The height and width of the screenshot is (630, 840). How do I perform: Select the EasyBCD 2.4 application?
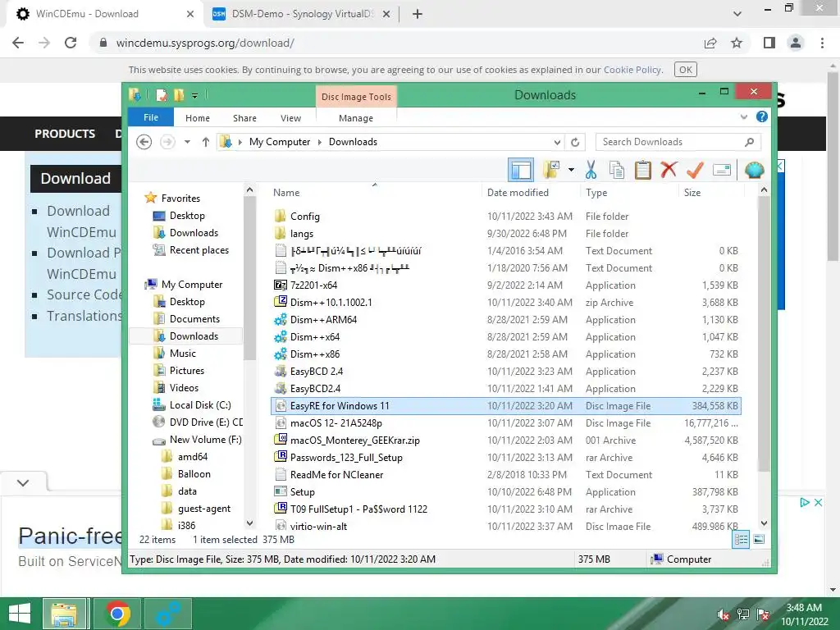(506, 372)
